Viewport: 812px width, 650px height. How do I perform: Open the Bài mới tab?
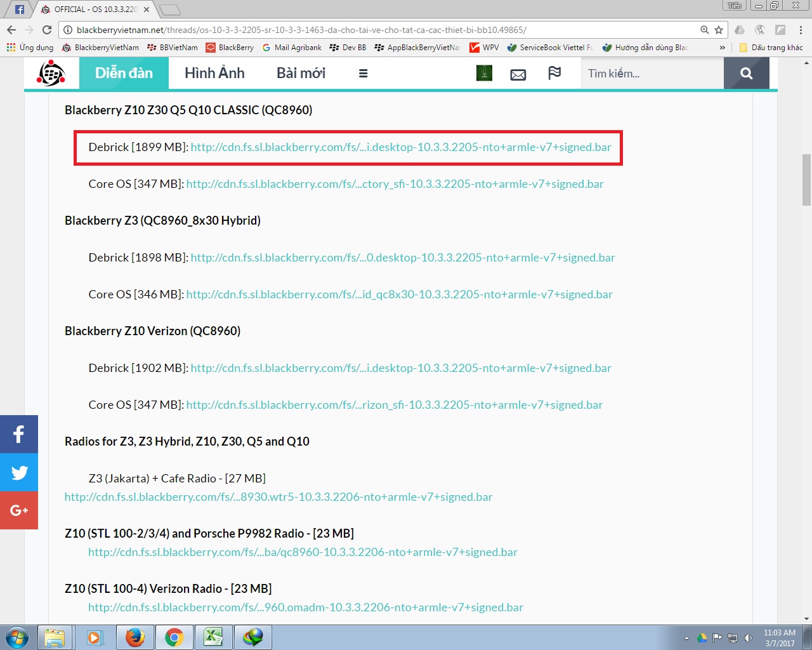(301, 74)
